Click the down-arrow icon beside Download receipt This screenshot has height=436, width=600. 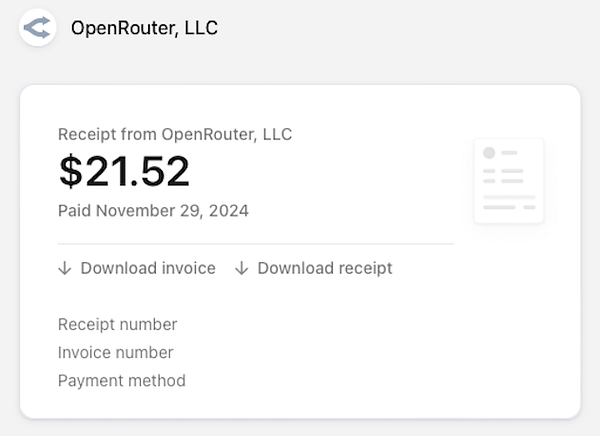click(241, 268)
